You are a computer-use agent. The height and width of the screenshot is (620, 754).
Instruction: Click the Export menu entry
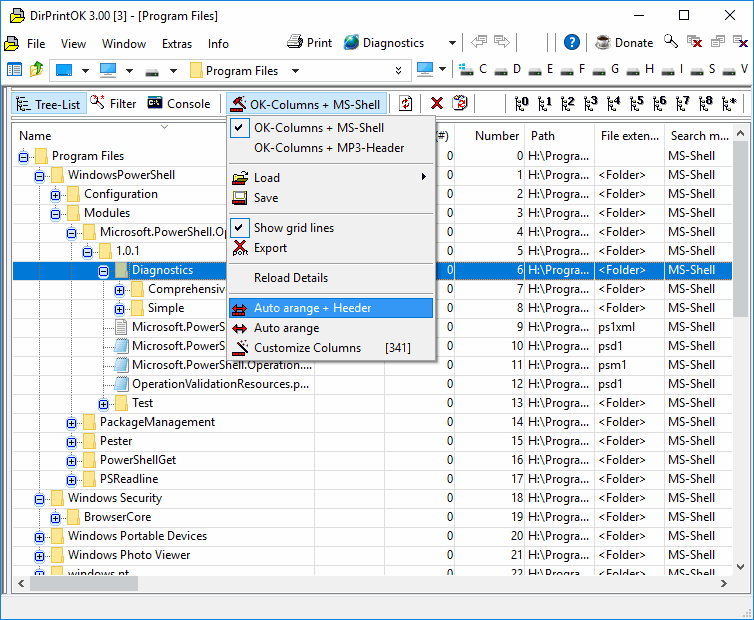[x=331, y=248]
